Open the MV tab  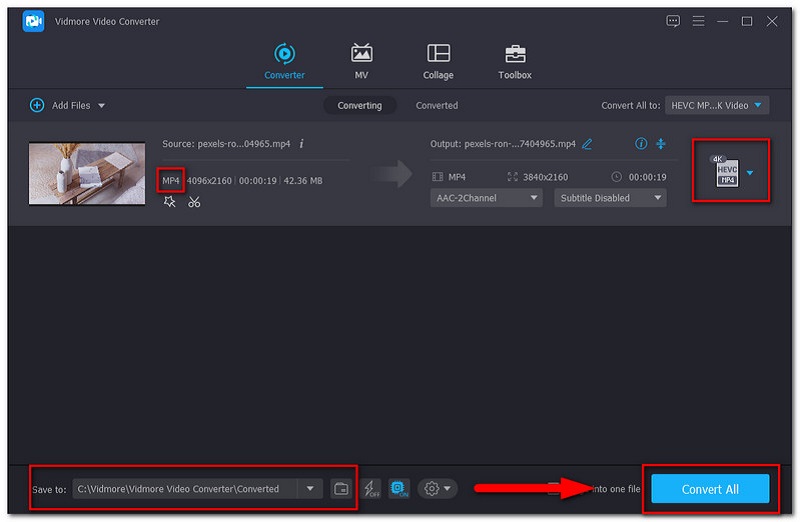click(x=361, y=60)
